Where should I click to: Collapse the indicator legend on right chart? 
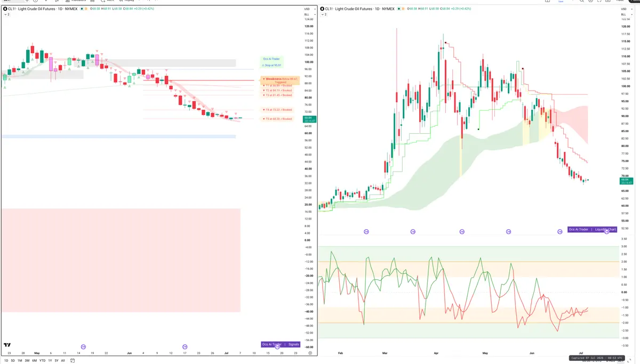pyautogui.click(x=324, y=14)
